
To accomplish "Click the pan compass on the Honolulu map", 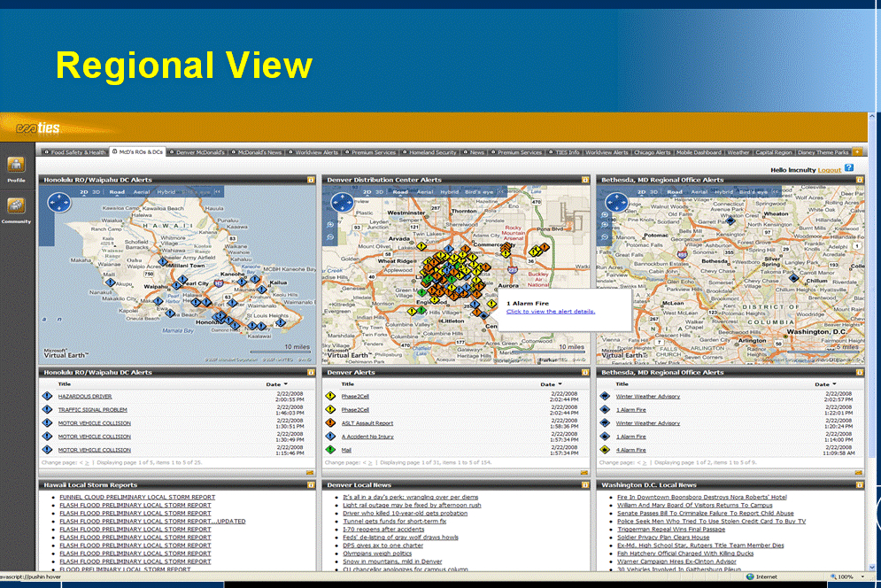I will [59, 203].
